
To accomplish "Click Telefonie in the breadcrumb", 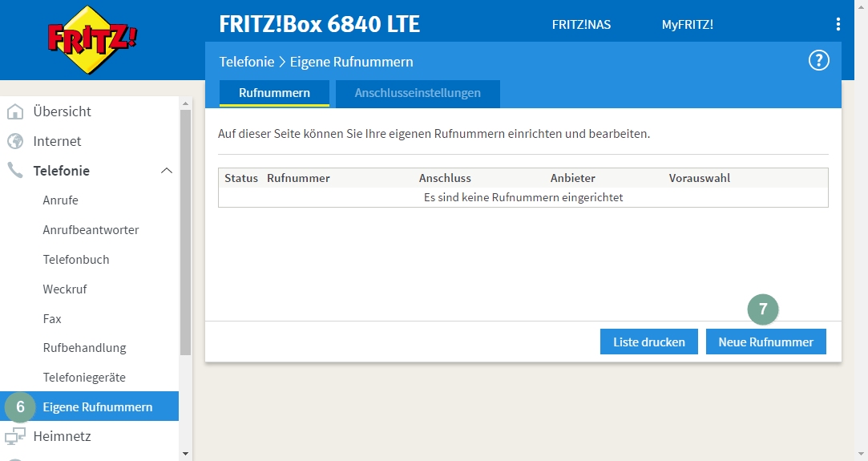I will tap(246, 62).
